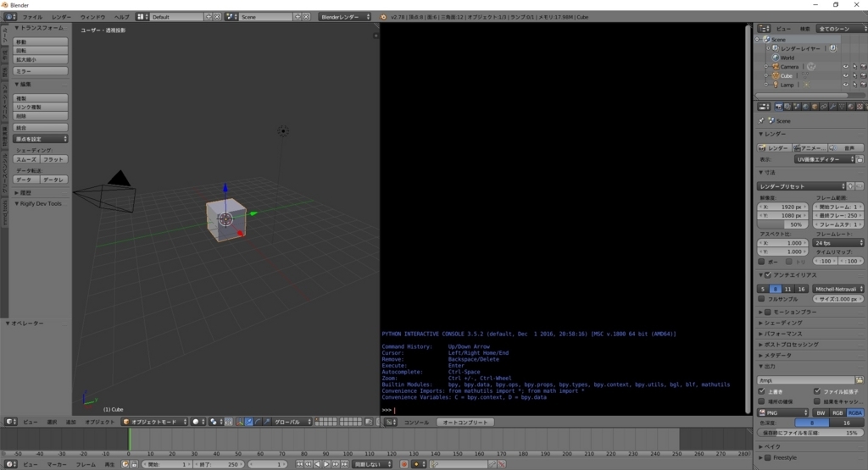
Task: Jump to the timeline start frame
Action: pos(299,464)
